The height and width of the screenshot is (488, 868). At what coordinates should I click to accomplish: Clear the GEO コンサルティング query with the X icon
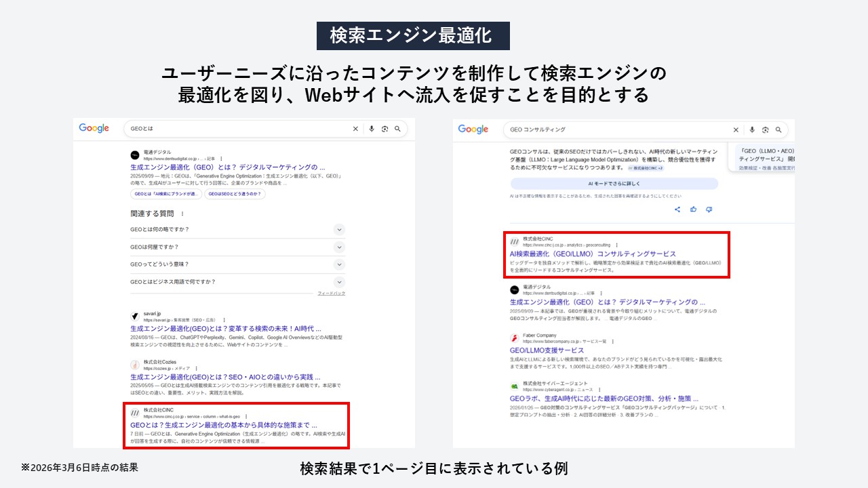(736, 129)
